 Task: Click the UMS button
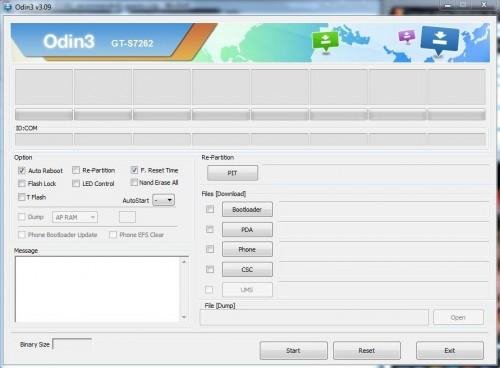coord(247,290)
